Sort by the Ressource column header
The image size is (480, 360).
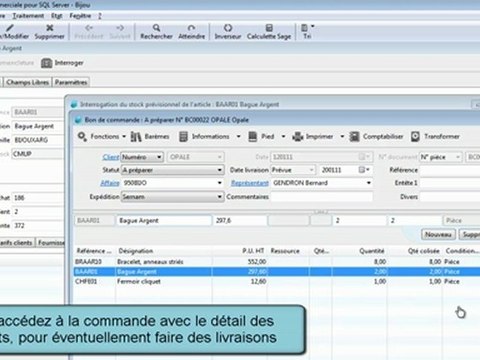(285, 251)
